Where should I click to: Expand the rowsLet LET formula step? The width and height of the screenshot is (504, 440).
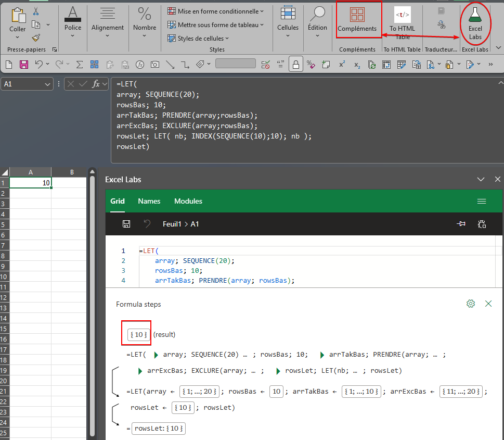[x=278, y=371]
